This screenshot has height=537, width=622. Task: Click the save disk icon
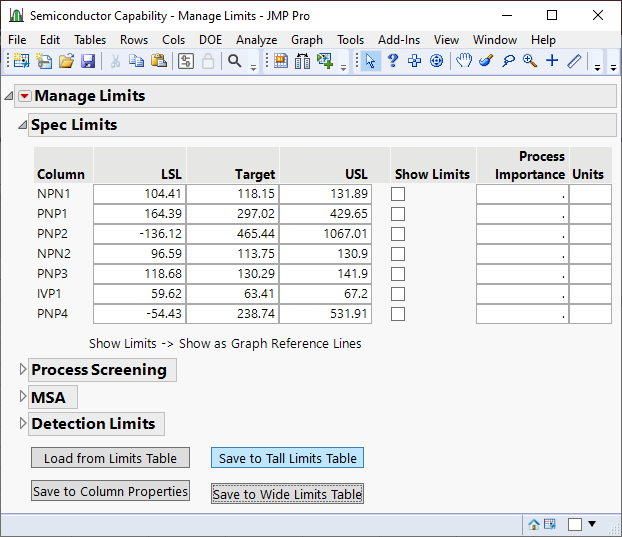click(x=88, y=61)
